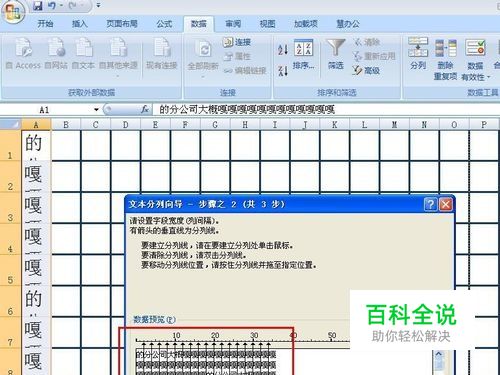500x375 pixels.
Task: Select column P header
Action: coord(484,125)
